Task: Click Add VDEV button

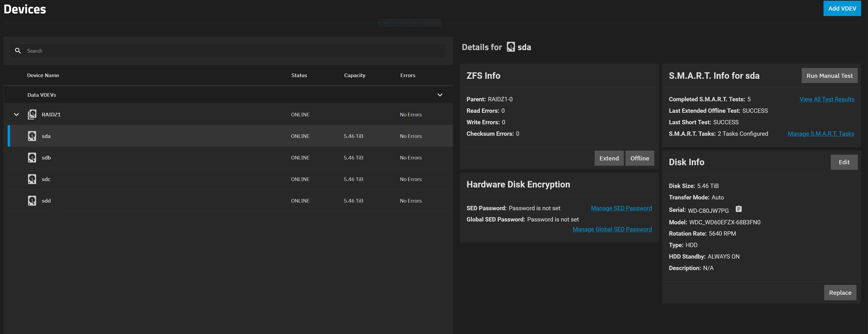Action: point(842,8)
